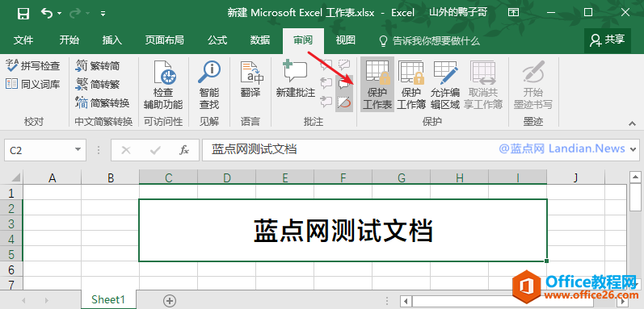Open 智能查找 smart lookup
Image resolution: width=644 pixels, height=309 pixels.
pos(209,86)
